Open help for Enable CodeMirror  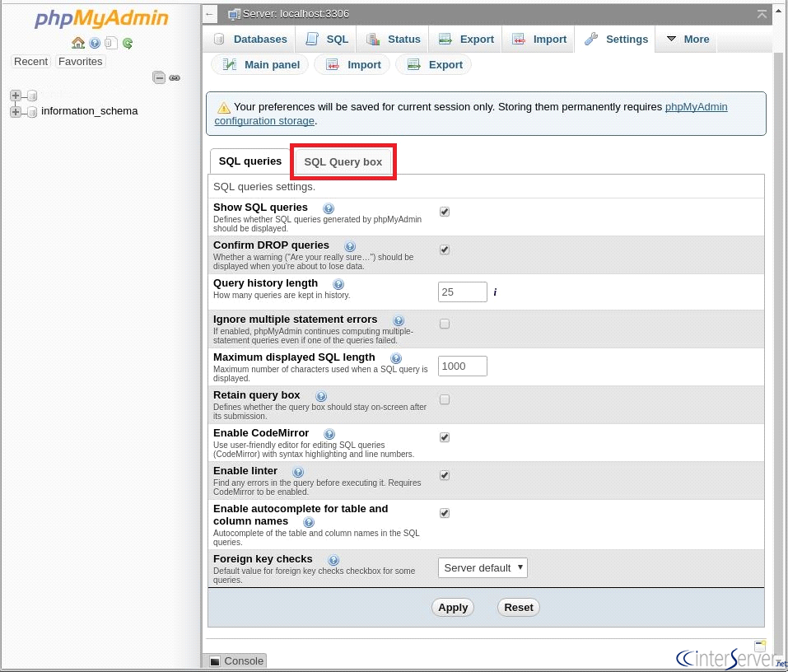click(x=329, y=434)
